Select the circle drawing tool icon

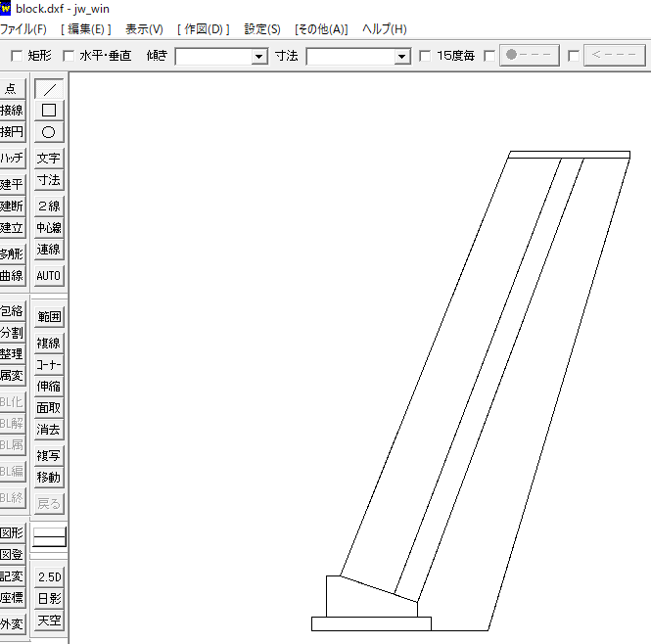pyautogui.click(x=48, y=132)
